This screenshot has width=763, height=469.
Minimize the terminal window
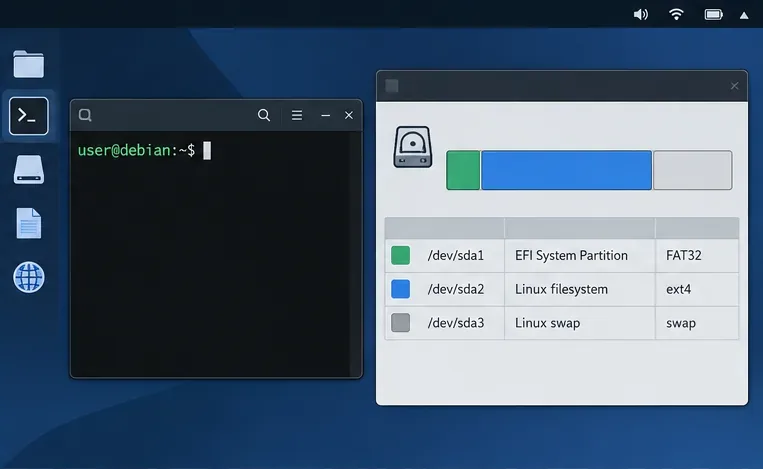pos(326,115)
